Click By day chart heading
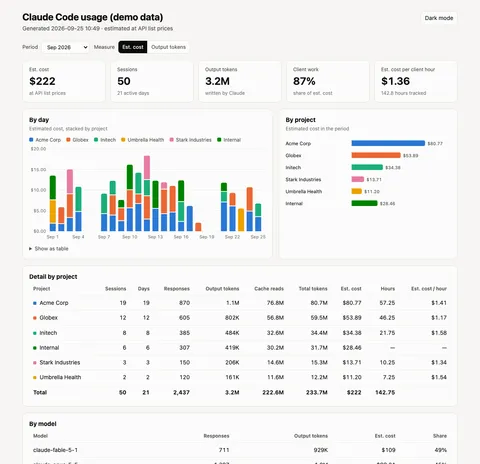This screenshot has height=464, width=480. (39, 120)
